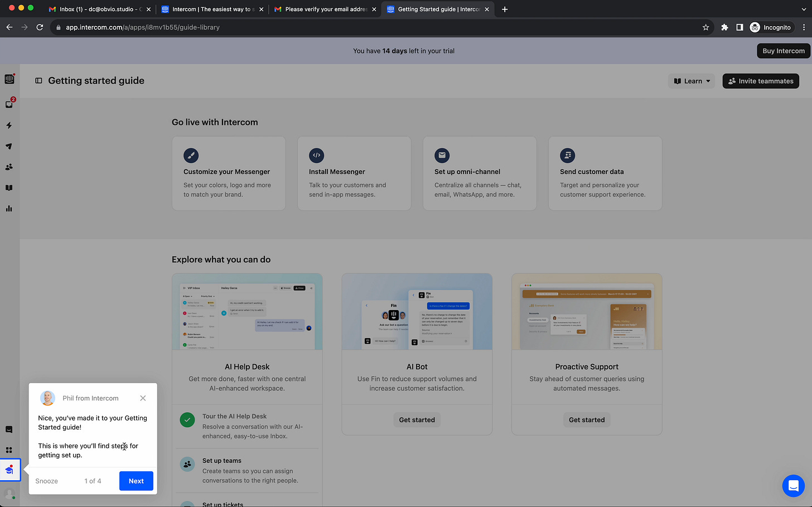Click the Customize your Messenger brush icon
Screen dimensions: 812x507
tap(191, 156)
